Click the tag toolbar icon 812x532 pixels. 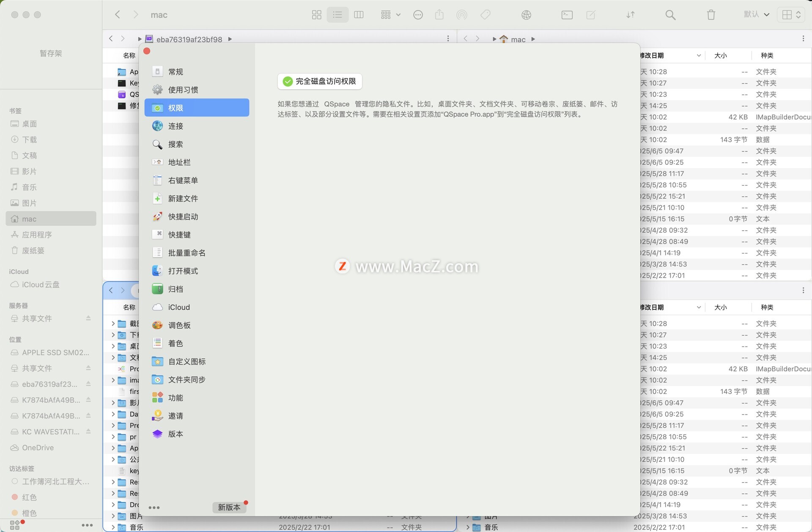pos(486,15)
